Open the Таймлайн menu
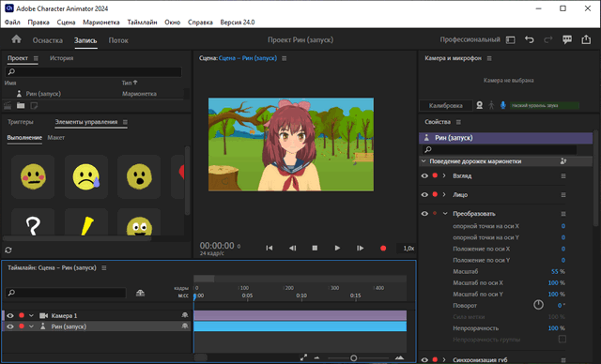The height and width of the screenshot is (364, 601). pyautogui.click(x=142, y=23)
